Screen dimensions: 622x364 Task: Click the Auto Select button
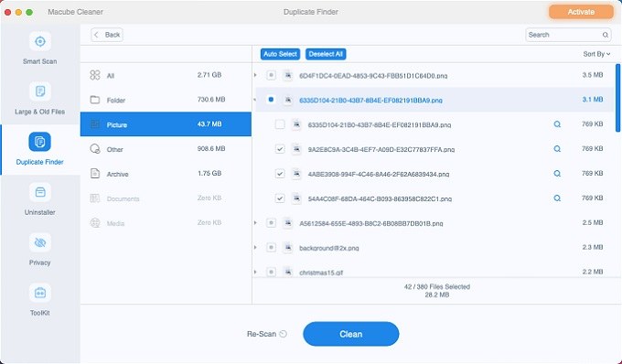[x=280, y=54]
